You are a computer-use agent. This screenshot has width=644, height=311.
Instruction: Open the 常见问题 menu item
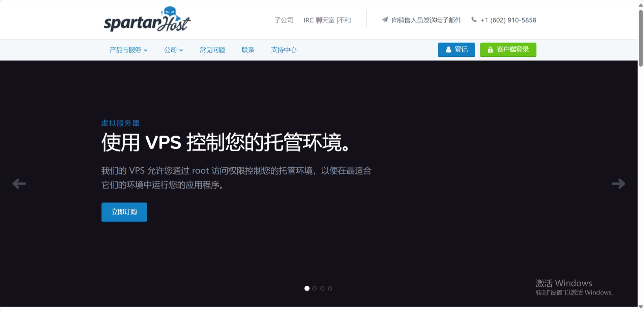212,50
